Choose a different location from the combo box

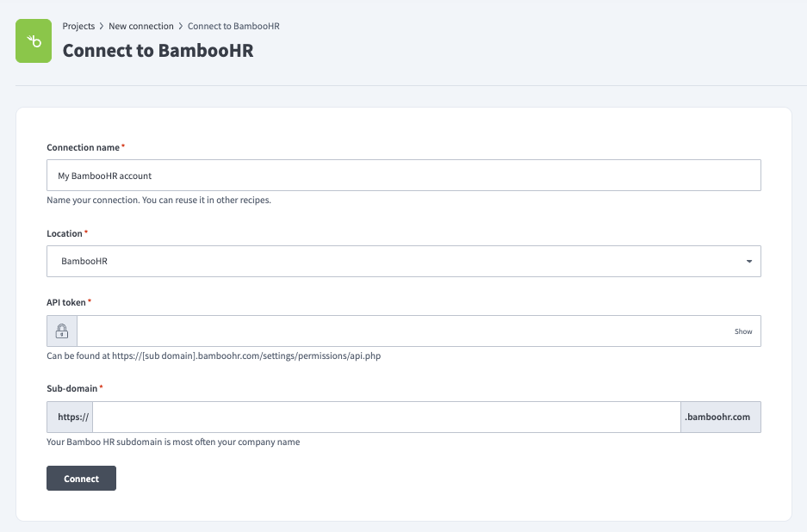click(404, 261)
